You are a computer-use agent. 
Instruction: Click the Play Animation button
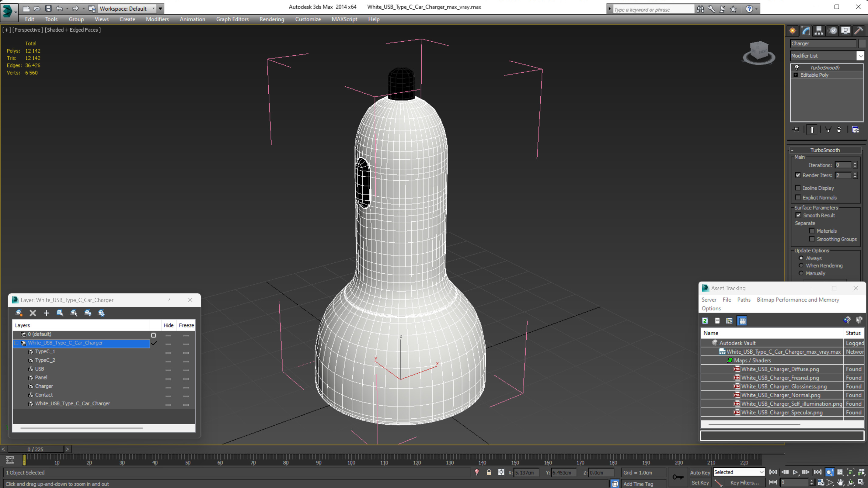click(x=795, y=472)
